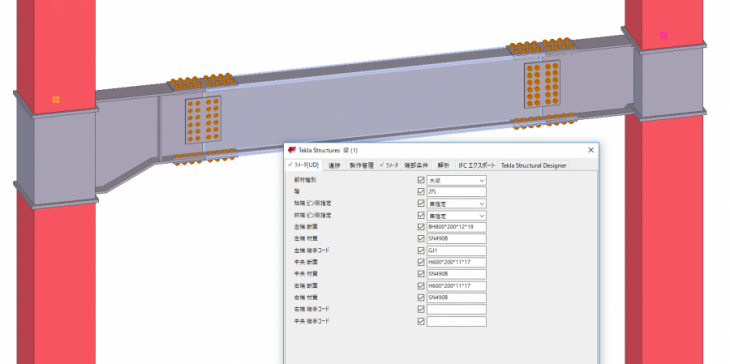
Task: Switch to IFC エクスポート tab
Action: pos(477,165)
